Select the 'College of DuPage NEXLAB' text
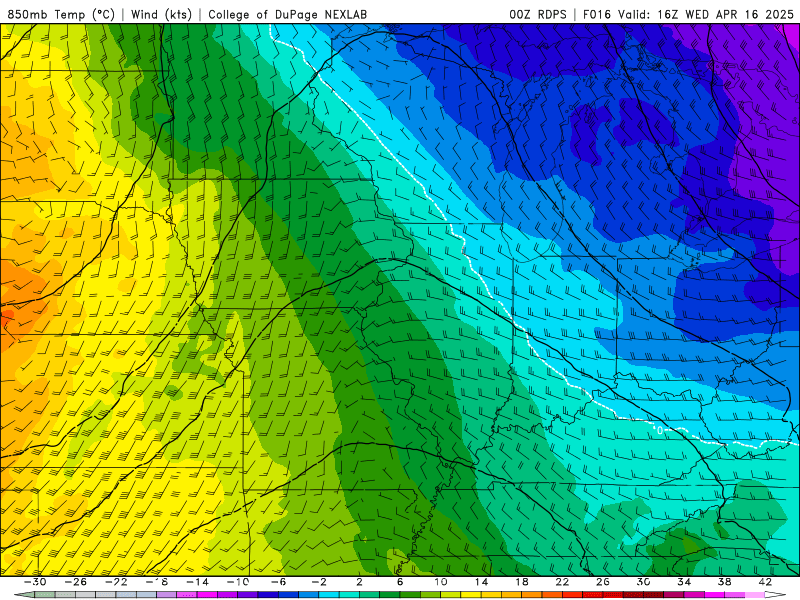Image resolution: width=800 pixels, height=600 pixels. click(287, 14)
